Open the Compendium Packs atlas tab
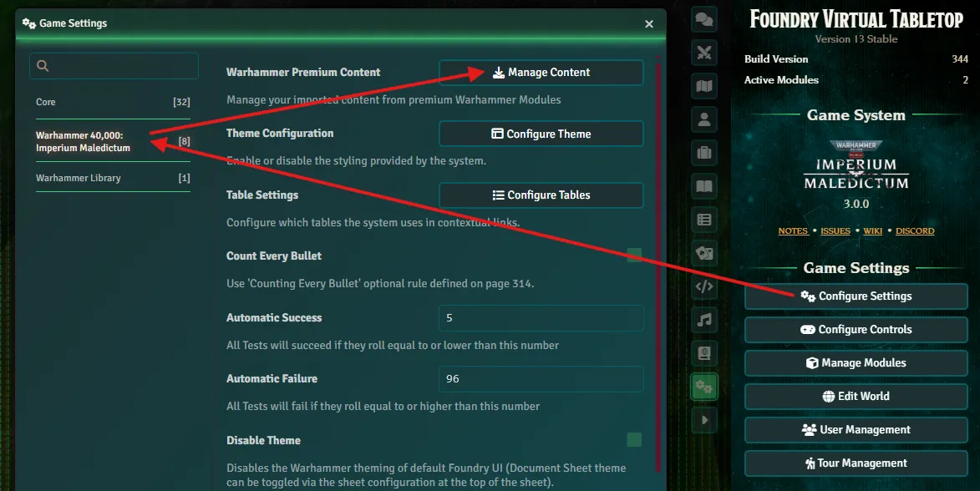This screenshot has width=980, height=491. 704,353
